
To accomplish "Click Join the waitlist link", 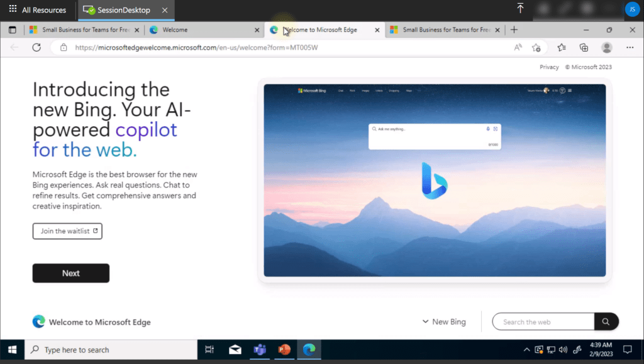I will click(67, 231).
